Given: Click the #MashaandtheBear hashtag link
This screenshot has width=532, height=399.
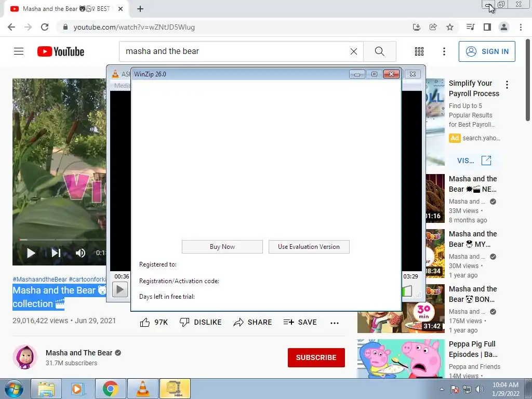Looking at the screenshot, I should tap(39, 279).
